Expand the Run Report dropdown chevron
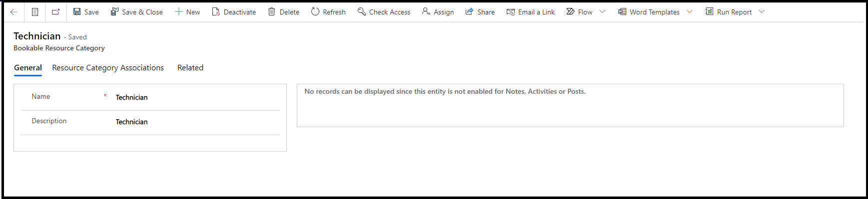Screen dimensions: 868x199 tap(762, 12)
